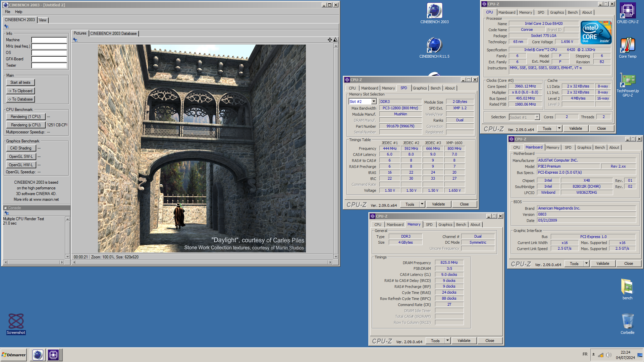
Task: Open the Socket #1 selection dropdown
Action: coord(537,117)
